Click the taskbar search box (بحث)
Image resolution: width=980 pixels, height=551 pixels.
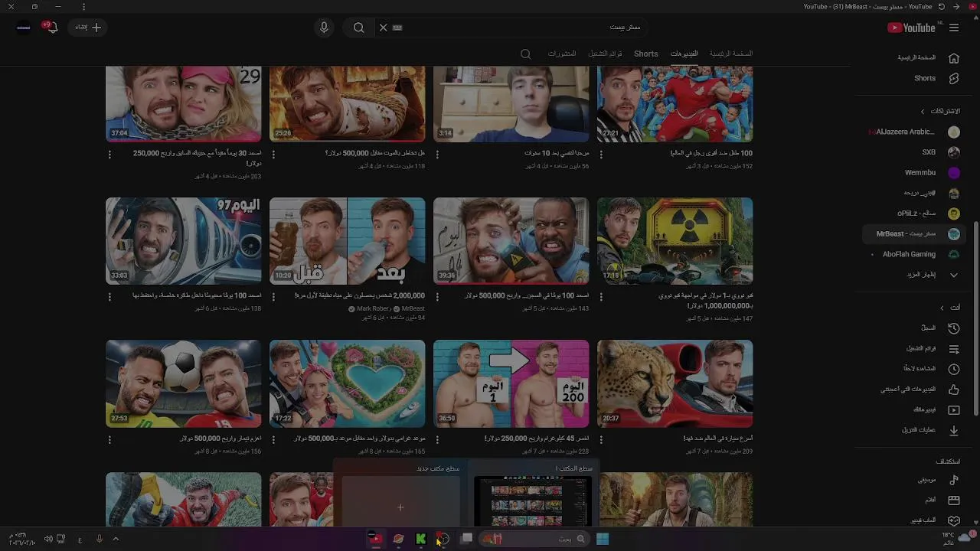pos(534,539)
